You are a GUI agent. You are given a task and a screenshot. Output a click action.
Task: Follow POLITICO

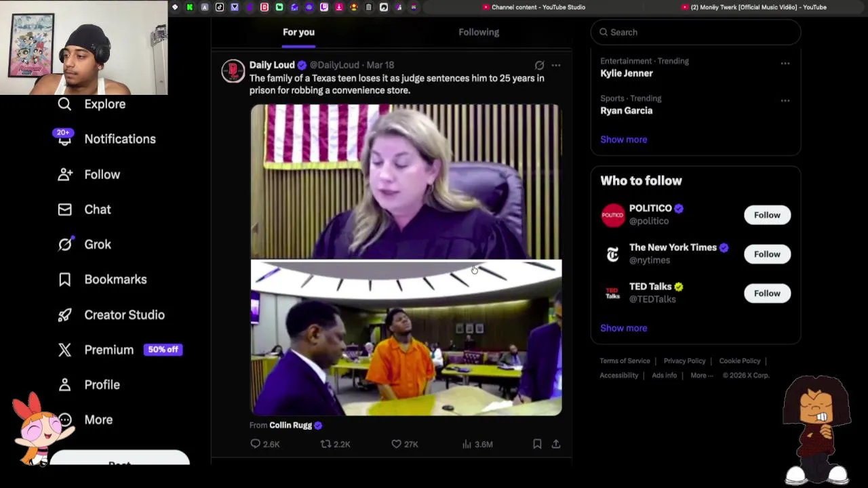pyautogui.click(x=767, y=215)
